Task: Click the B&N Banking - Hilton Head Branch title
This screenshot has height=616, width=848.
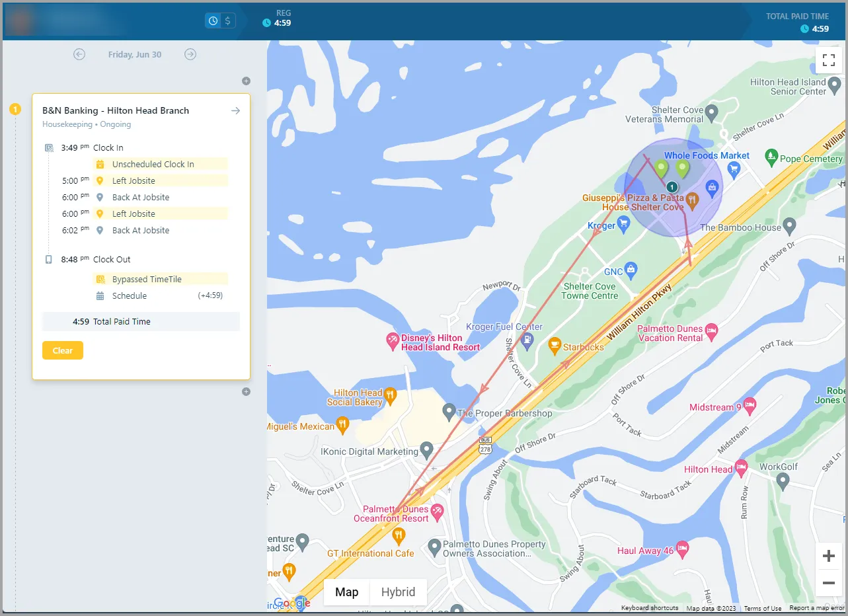Action: (116, 110)
